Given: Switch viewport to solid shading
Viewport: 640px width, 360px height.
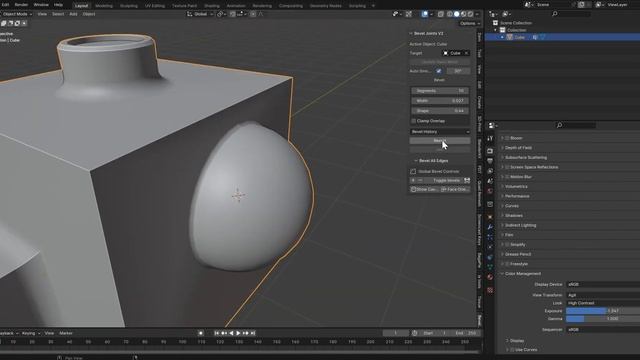Looking at the screenshot, I should tap(456, 14).
